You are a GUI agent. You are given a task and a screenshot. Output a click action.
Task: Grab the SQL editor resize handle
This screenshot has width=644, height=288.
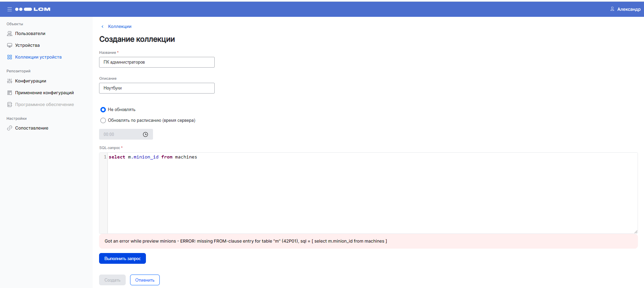pos(636,231)
